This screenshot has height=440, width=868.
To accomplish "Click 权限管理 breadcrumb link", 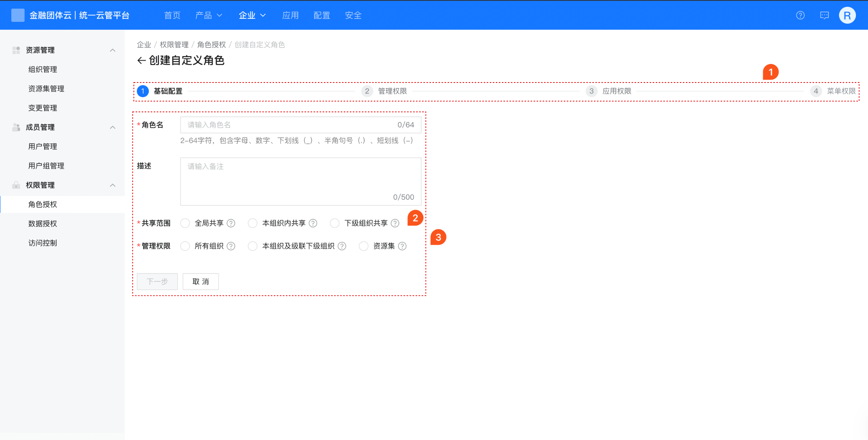I will pos(174,45).
